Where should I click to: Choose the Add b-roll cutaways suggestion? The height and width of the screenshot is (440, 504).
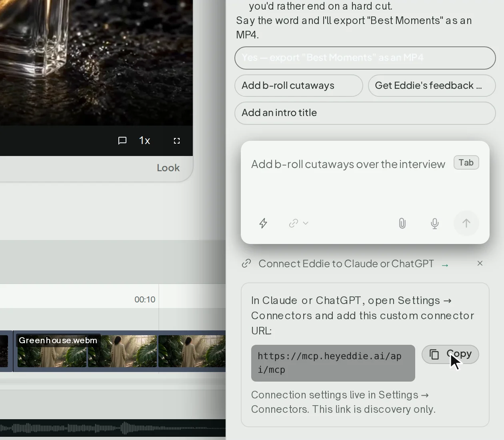[x=299, y=86]
